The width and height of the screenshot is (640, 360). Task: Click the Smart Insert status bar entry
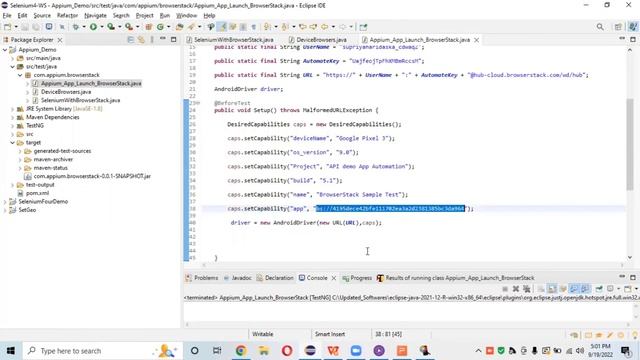(330, 334)
